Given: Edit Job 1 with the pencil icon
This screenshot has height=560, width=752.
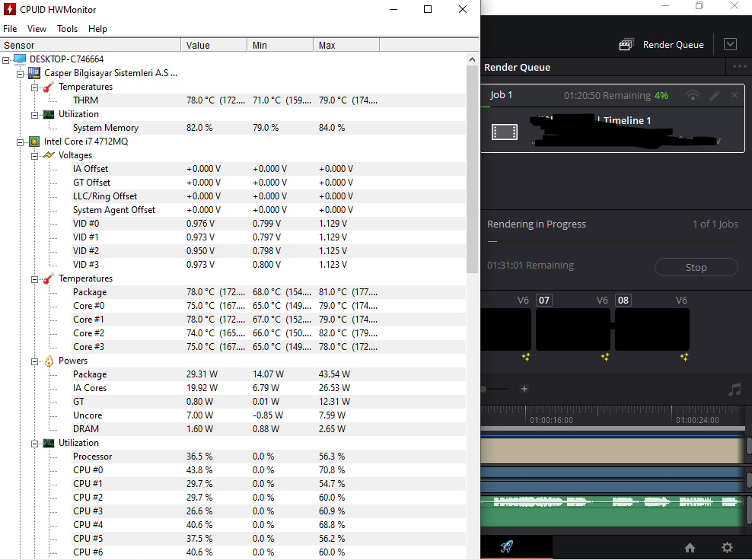Looking at the screenshot, I should click(715, 95).
